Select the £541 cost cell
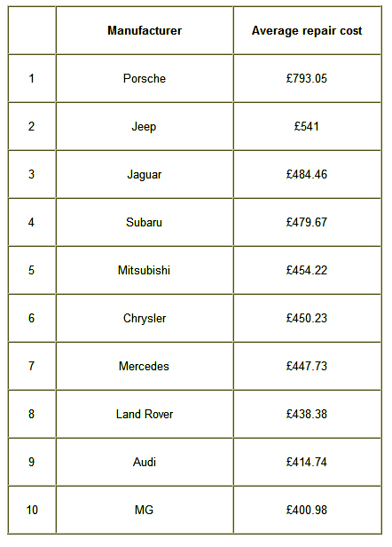This screenshot has height=547, width=392. coord(307,126)
